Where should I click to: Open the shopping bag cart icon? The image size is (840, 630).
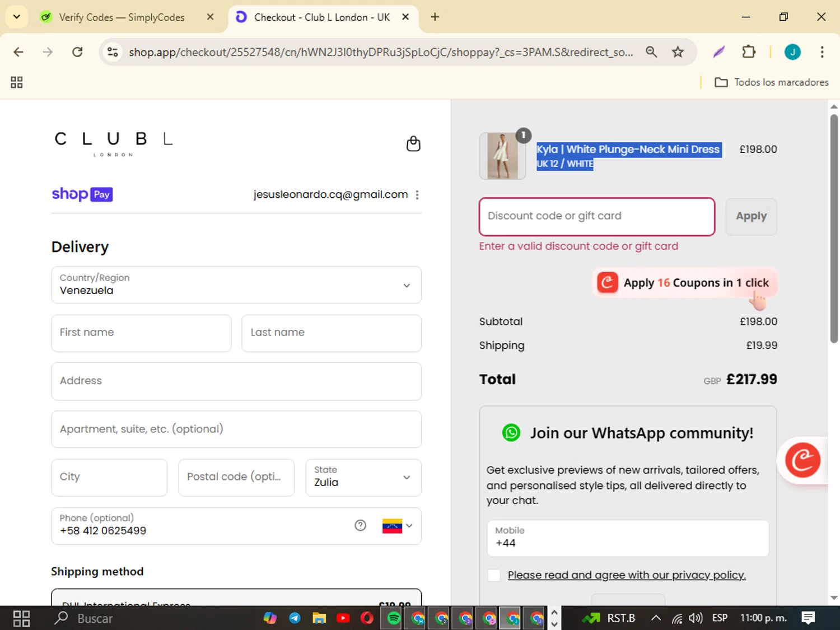pyautogui.click(x=413, y=144)
